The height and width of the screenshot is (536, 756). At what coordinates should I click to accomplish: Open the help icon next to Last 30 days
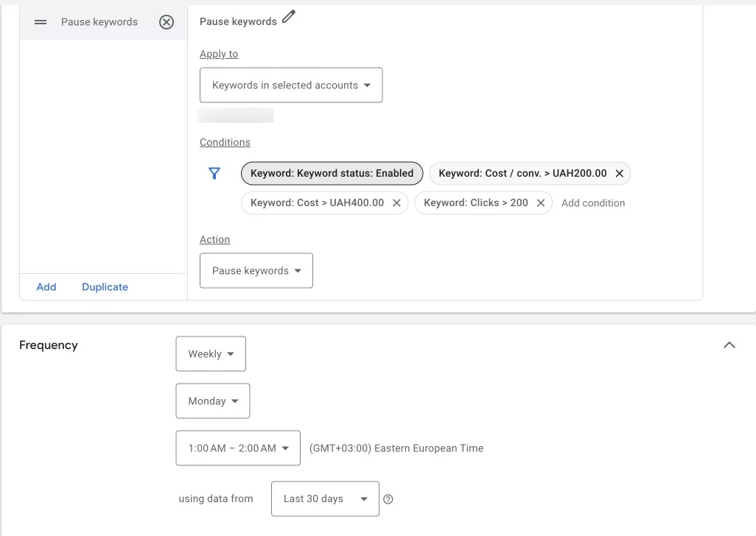tap(388, 499)
